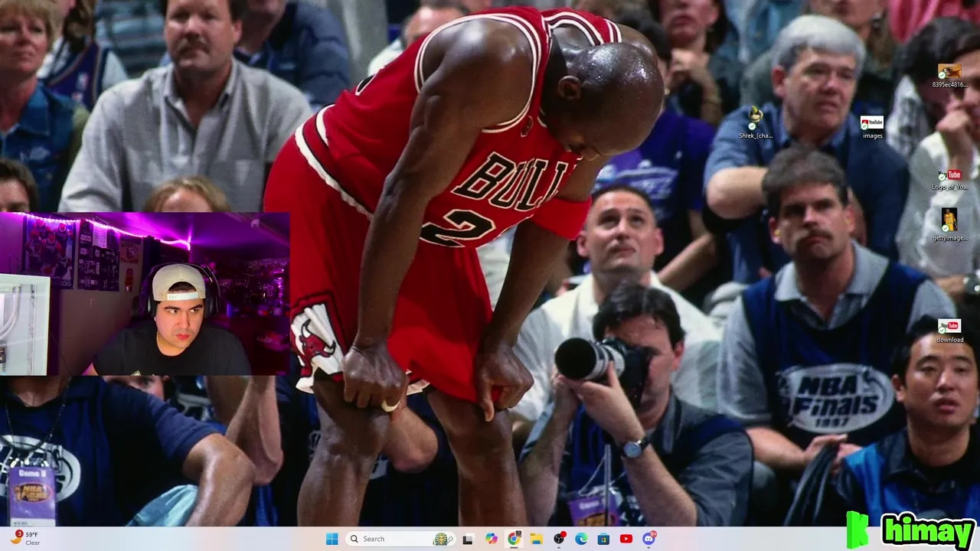980x551 pixels.
Task: Click the taskbar Search box
Action: pos(400,539)
